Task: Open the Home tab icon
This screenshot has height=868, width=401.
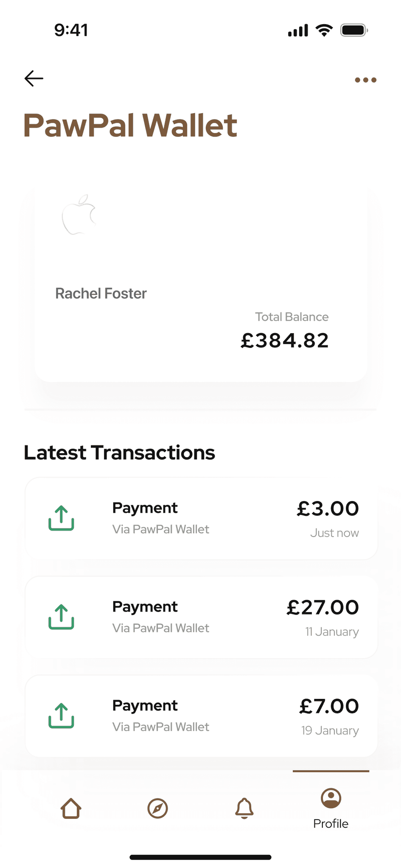Action: [71, 809]
